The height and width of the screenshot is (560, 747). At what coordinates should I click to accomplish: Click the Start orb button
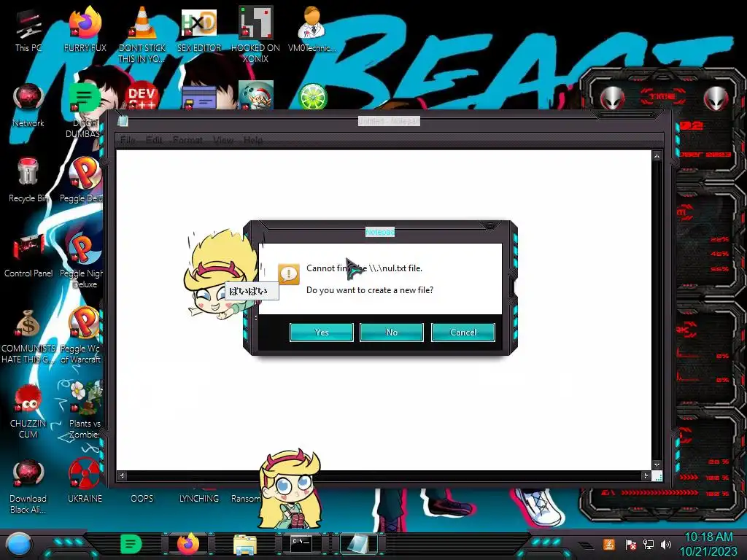click(x=19, y=545)
